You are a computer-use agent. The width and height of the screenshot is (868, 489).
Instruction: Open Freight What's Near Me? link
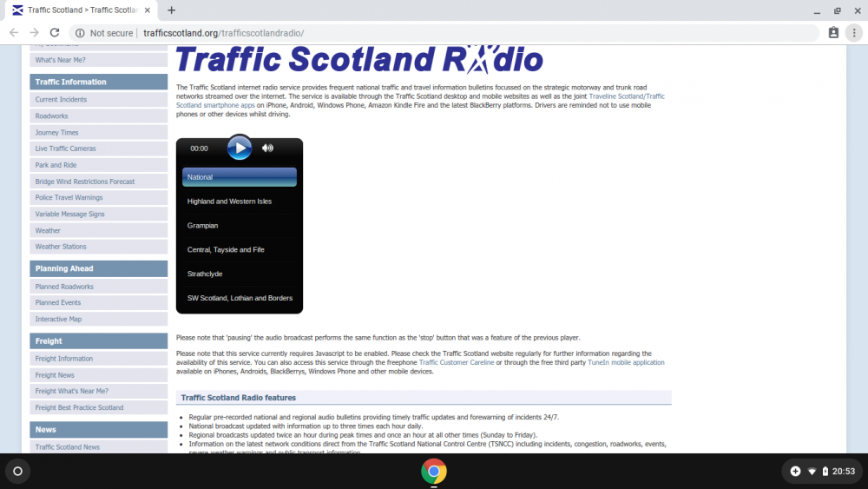coord(99,391)
